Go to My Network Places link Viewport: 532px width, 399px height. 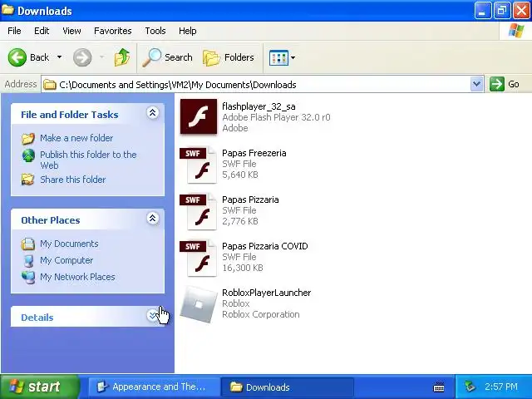tap(77, 277)
